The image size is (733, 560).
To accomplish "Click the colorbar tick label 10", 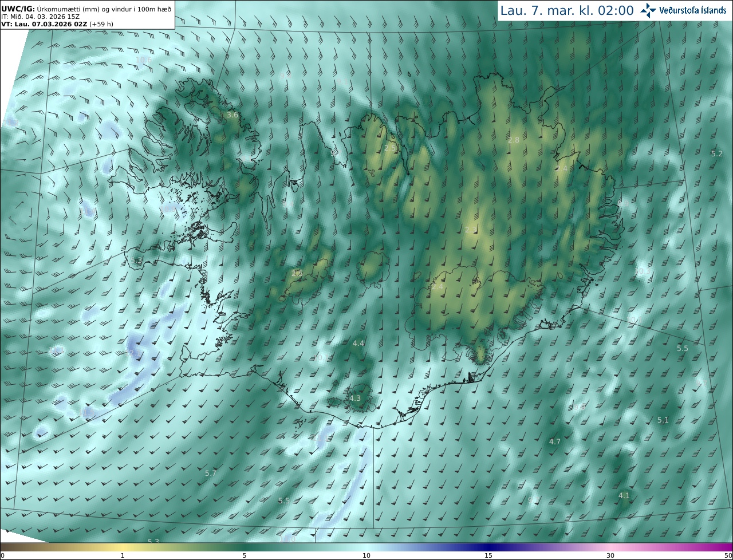I will [x=366, y=555].
